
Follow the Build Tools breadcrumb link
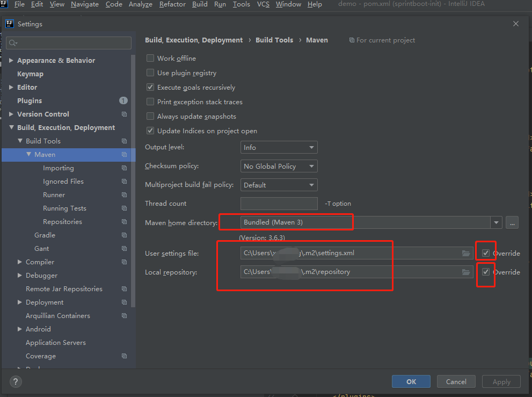click(x=274, y=40)
